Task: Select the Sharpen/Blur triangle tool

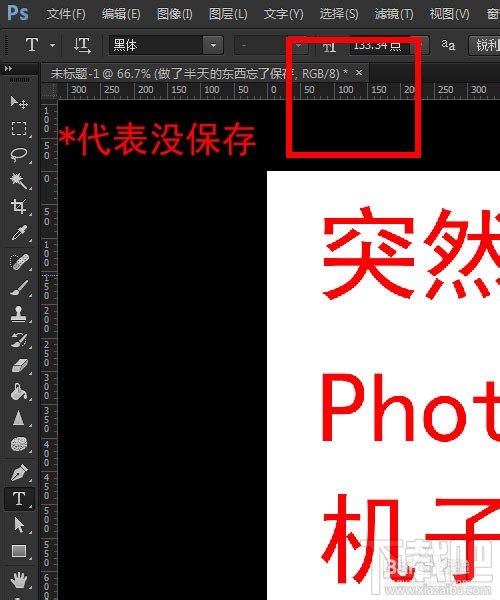Action: click(19, 418)
